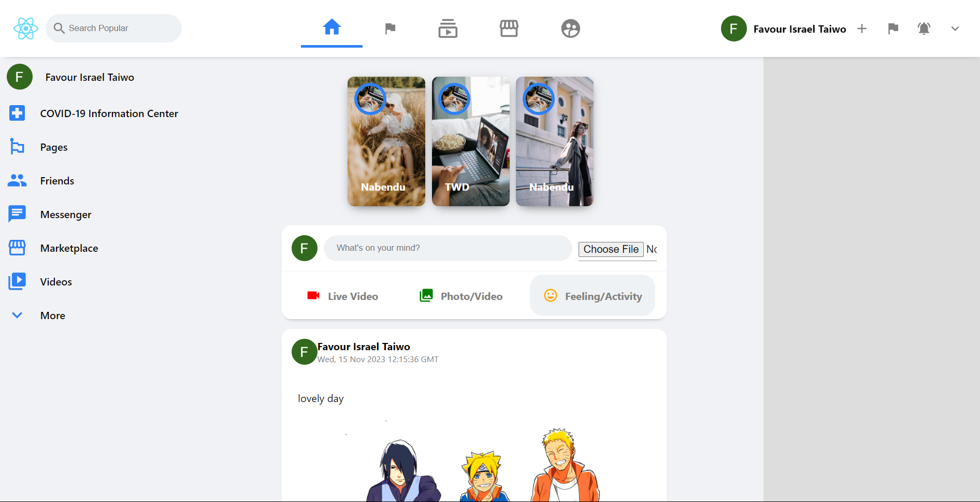Viewport: 980px width, 502px height.
Task: Click the Friends icon in sidebar
Action: (x=17, y=181)
